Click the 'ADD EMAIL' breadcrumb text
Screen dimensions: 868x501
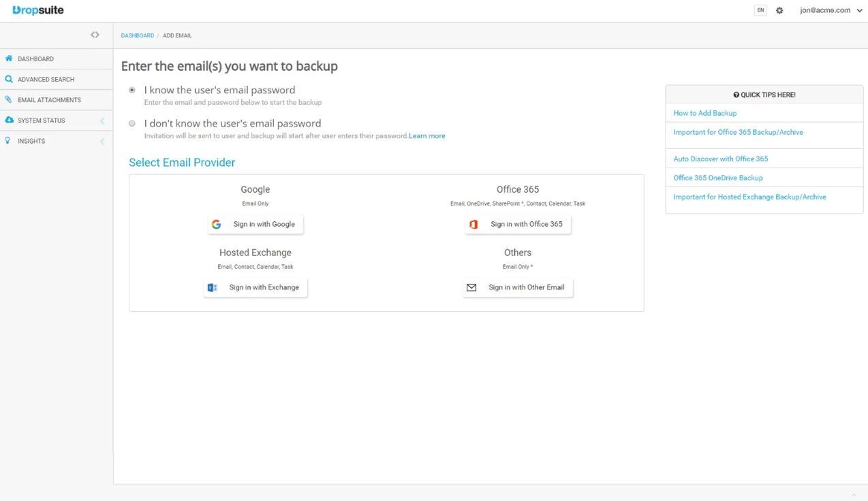tap(177, 35)
